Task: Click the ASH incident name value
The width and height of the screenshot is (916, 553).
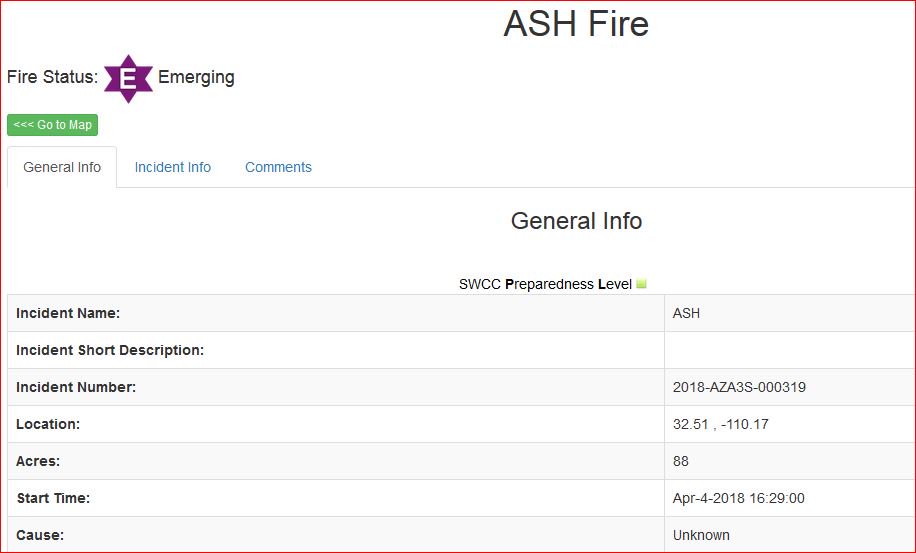Action: [686, 313]
